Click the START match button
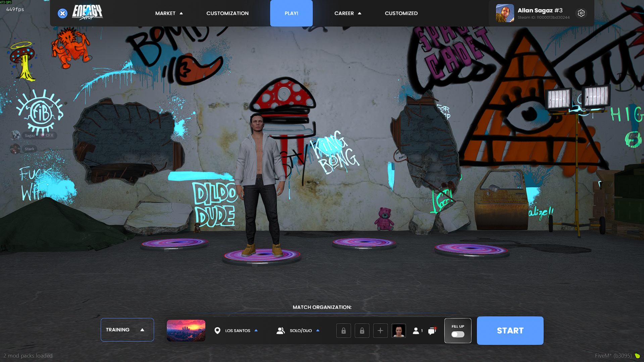The image size is (644, 362). (x=510, y=330)
